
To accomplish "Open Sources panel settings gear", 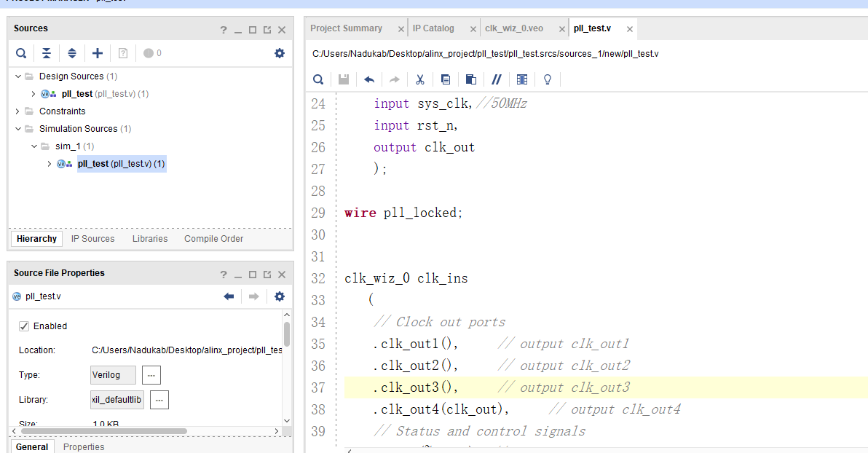I will [x=279, y=52].
